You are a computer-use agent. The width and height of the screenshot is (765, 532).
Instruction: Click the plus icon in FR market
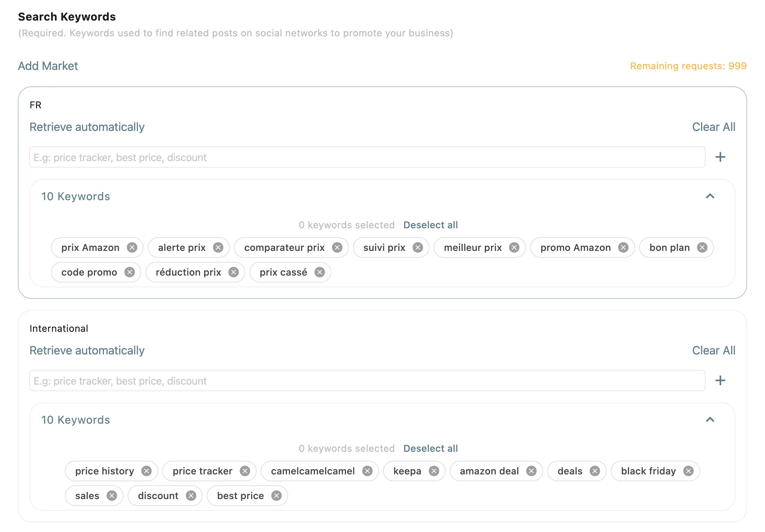tap(720, 157)
